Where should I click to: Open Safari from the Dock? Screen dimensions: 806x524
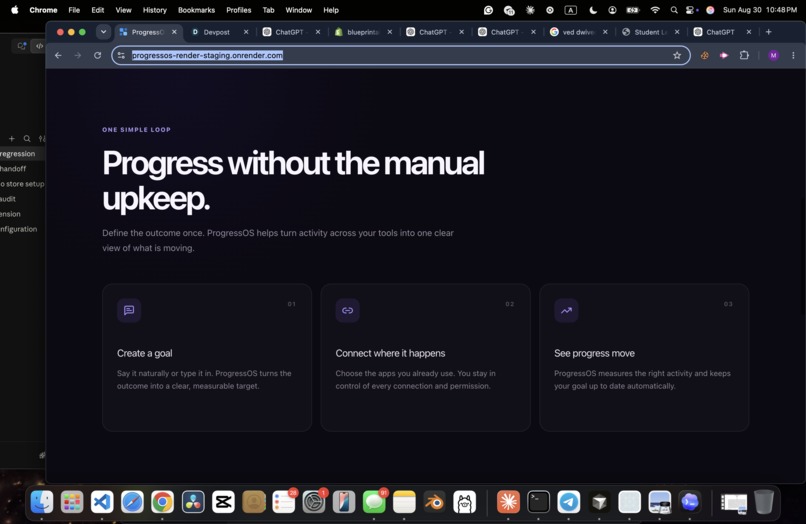coord(132,501)
